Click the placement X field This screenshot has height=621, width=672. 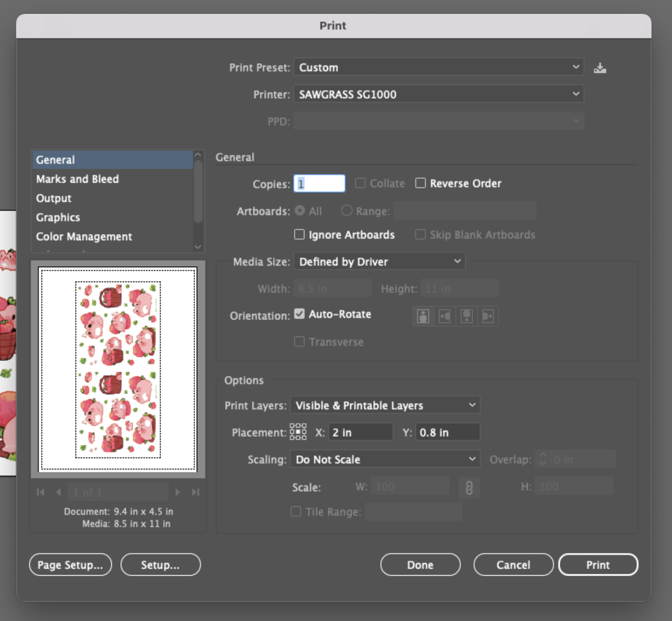pyautogui.click(x=361, y=432)
